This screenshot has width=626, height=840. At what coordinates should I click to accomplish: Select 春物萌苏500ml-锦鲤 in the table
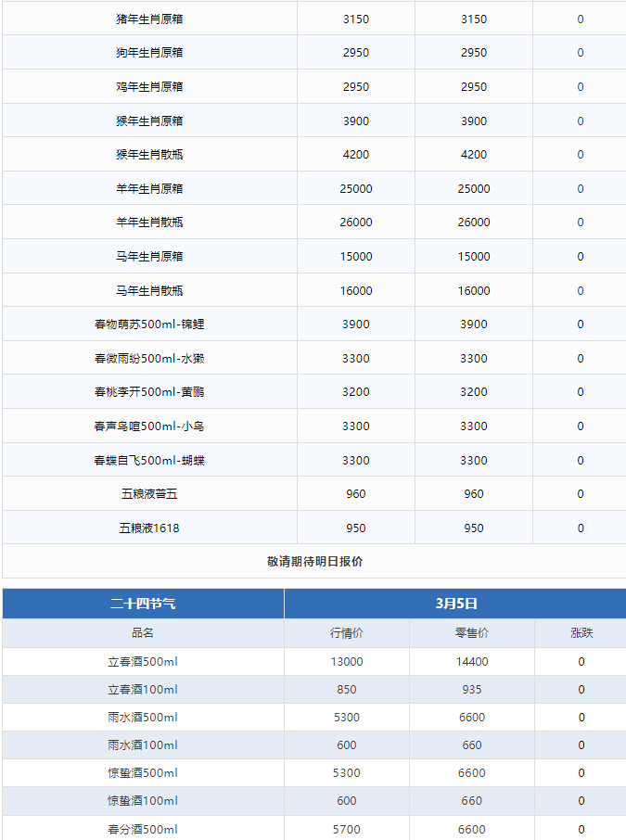149,325
